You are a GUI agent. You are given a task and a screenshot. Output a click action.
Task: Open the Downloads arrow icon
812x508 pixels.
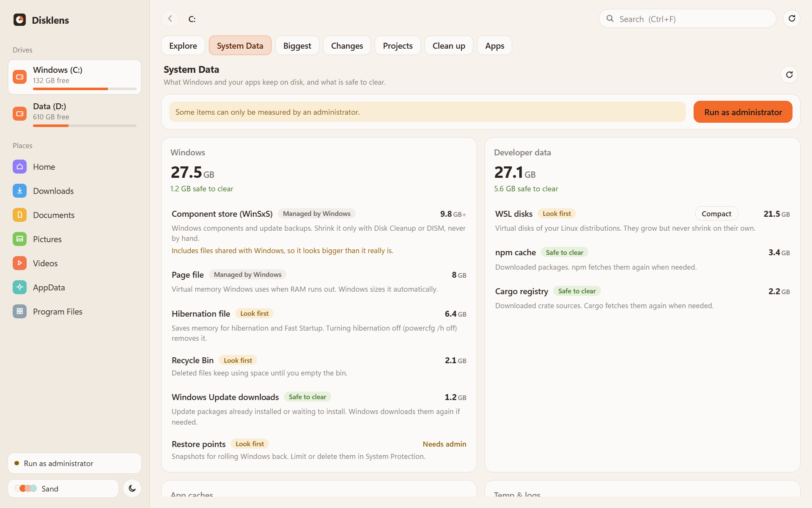click(x=19, y=191)
